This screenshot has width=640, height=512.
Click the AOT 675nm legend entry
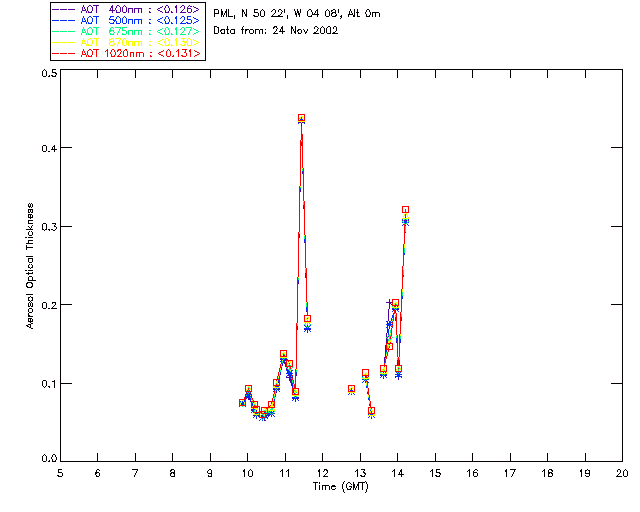tap(127, 32)
